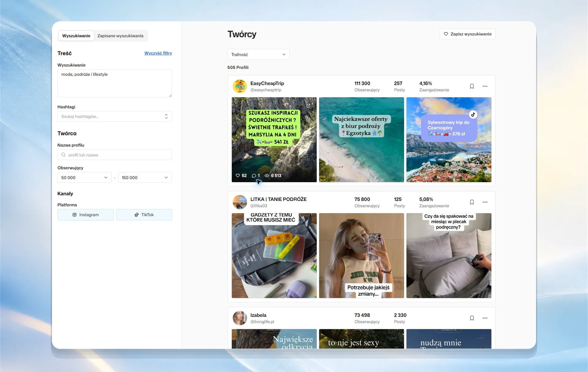Open the plecak podręczny packing post
Viewport: 588px width, 372px height.
click(x=449, y=256)
